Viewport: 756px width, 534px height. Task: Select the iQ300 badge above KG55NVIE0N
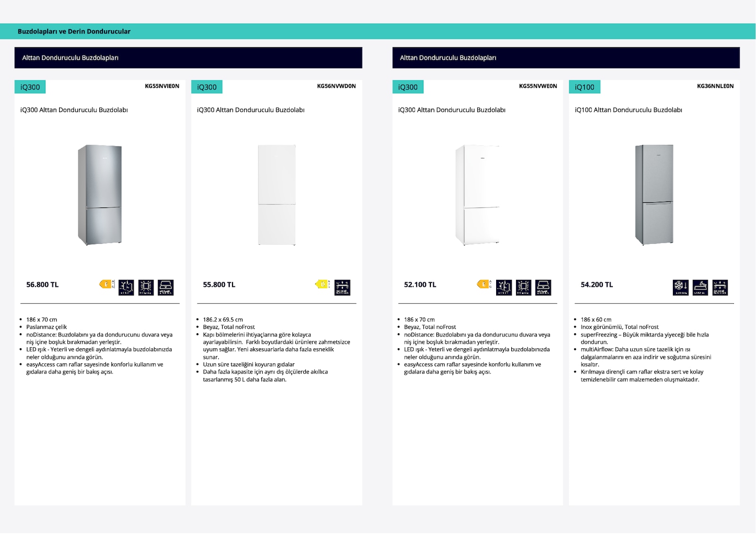[30, 87]
